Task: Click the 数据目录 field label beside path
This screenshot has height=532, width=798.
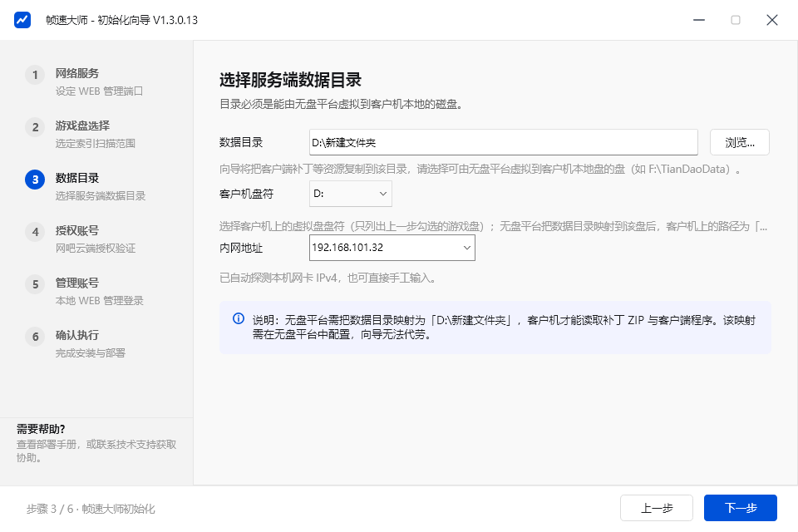Action: pos(241,142)
